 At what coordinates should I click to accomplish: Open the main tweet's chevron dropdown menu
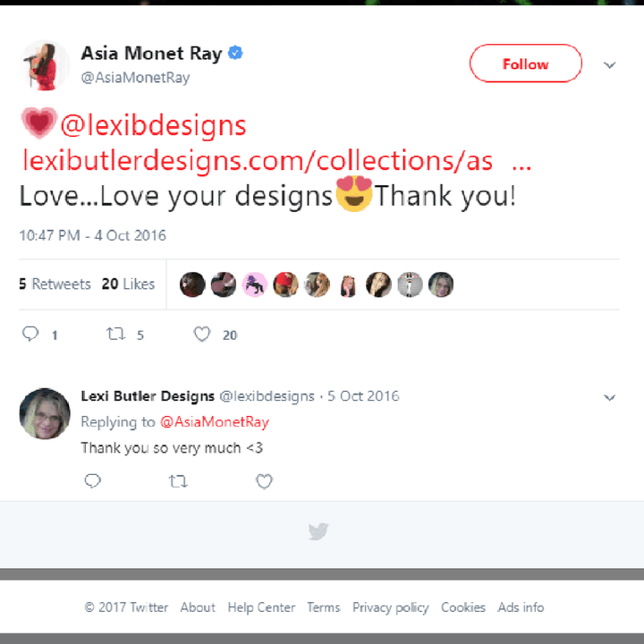click(610, 65)
